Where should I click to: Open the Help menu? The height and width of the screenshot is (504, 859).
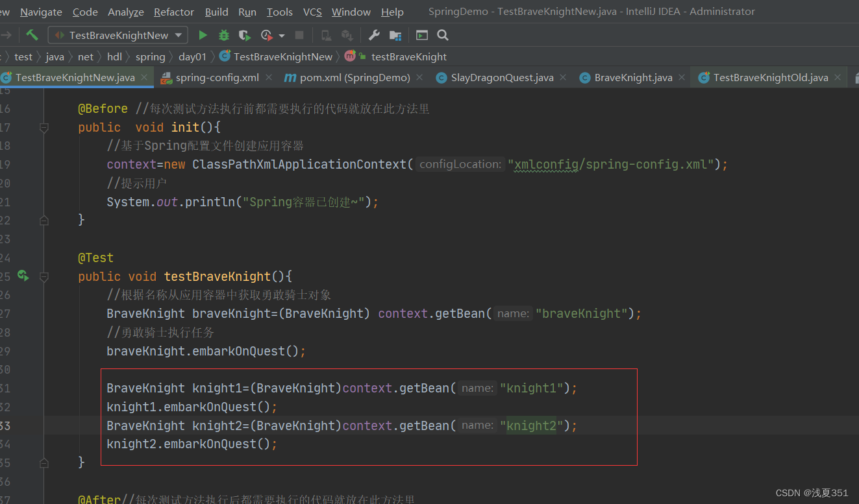tap(392, 12)
